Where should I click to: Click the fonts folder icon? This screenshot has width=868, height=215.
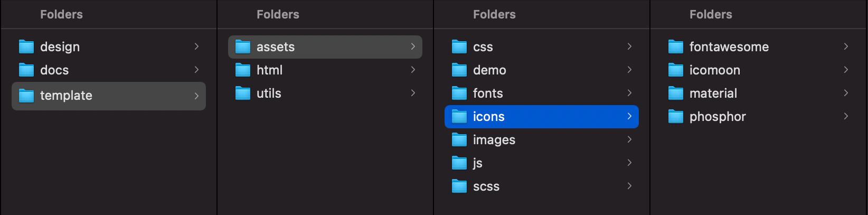459,94
